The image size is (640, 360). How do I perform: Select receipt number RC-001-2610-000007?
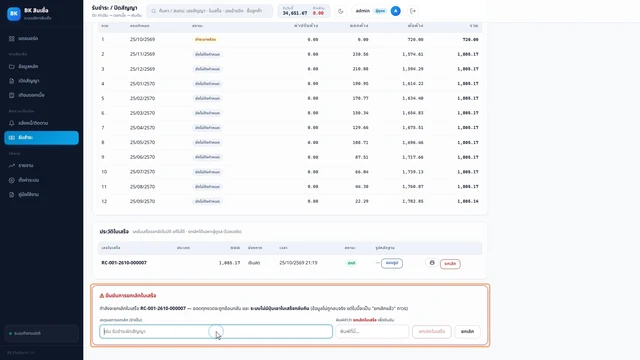pos(124,263)
